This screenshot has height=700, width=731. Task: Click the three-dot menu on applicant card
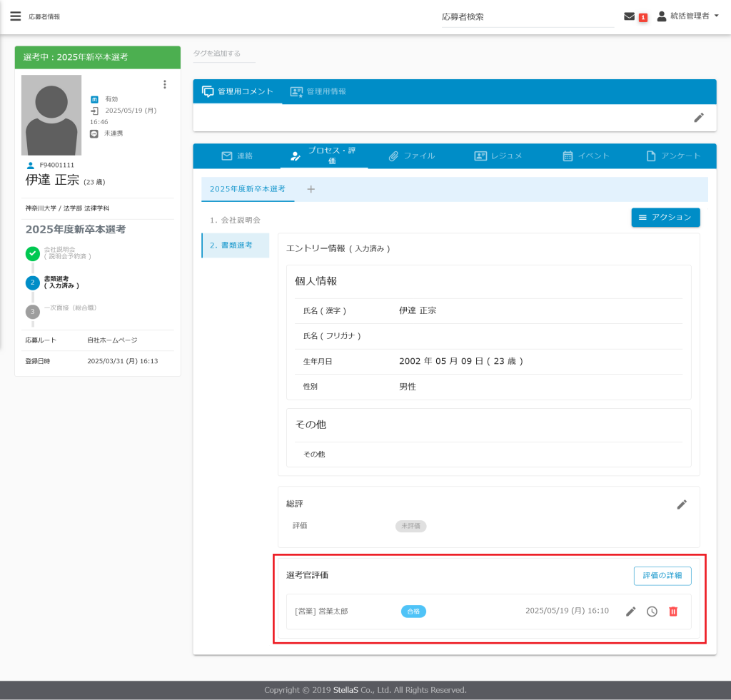coord(165,84)
